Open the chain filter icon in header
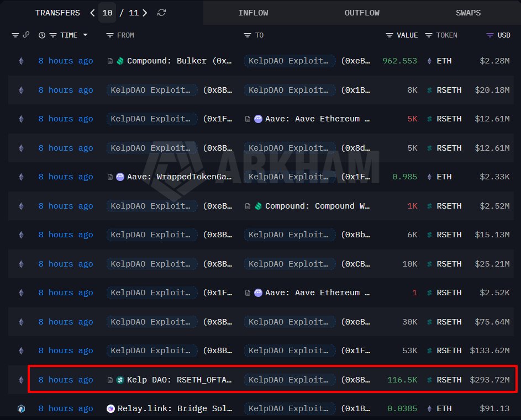 [x=15, y=35]
